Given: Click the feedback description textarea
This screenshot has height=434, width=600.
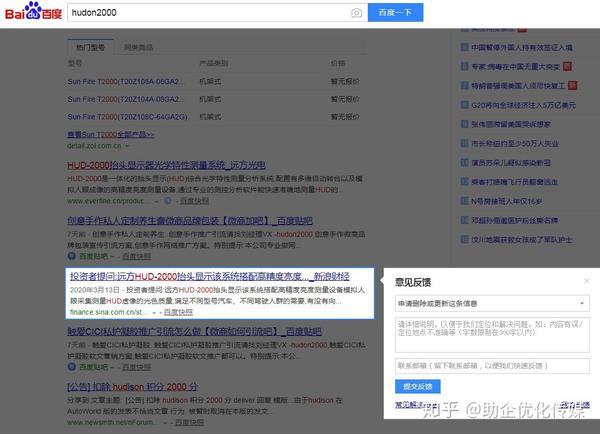Looking at the screenshot, I should pos(492,334).
